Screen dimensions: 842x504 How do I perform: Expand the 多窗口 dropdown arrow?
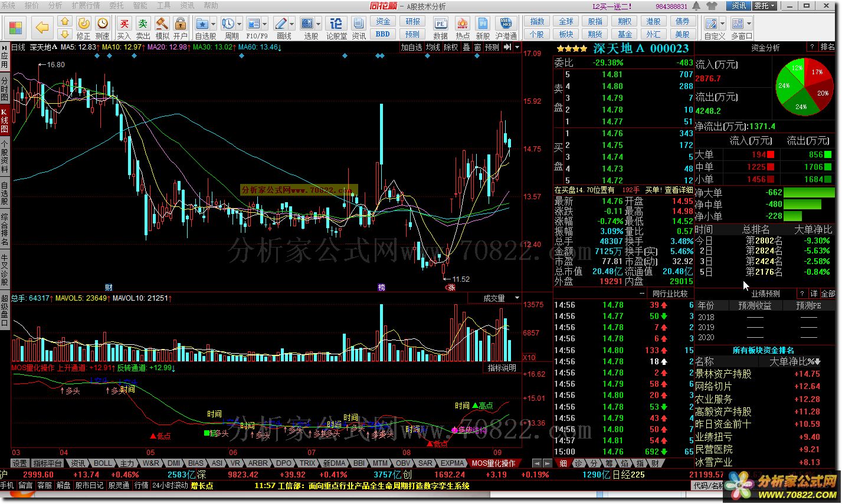pyautogui.click(x=749, y=24)
